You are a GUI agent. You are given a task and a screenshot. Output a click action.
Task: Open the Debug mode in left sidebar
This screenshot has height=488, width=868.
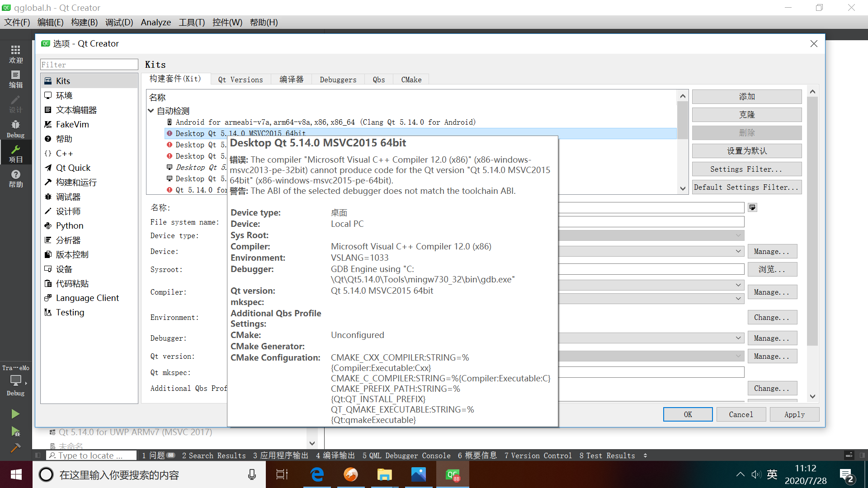pyautogui.click(x=15, y=128)
